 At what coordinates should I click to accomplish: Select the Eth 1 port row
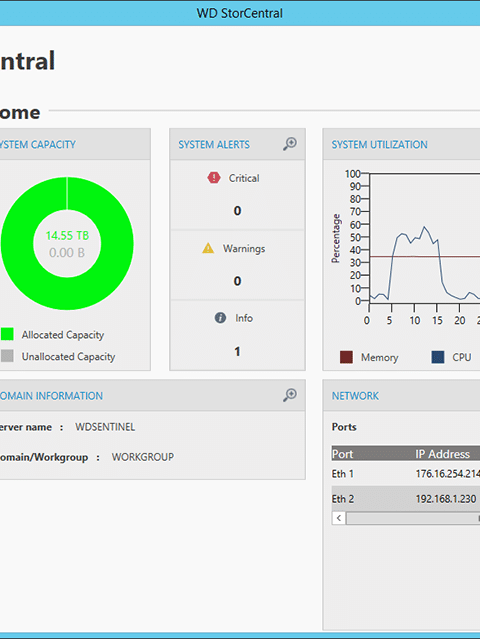(406, 474)
